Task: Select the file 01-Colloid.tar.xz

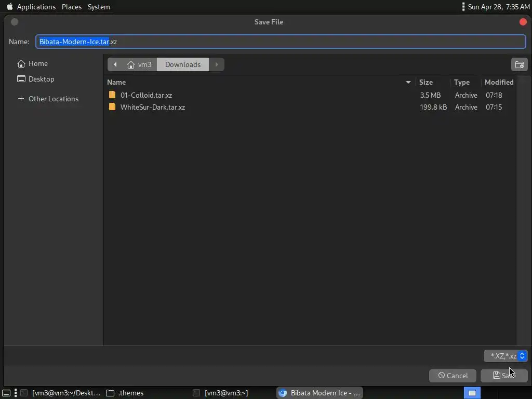Action: click(146, 95)
